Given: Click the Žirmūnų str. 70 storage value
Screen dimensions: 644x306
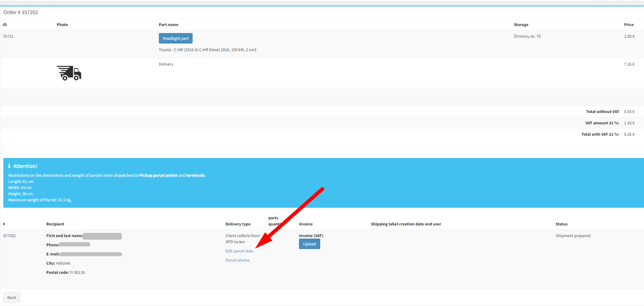Looking at the screenshot, I should pos(527,36).
